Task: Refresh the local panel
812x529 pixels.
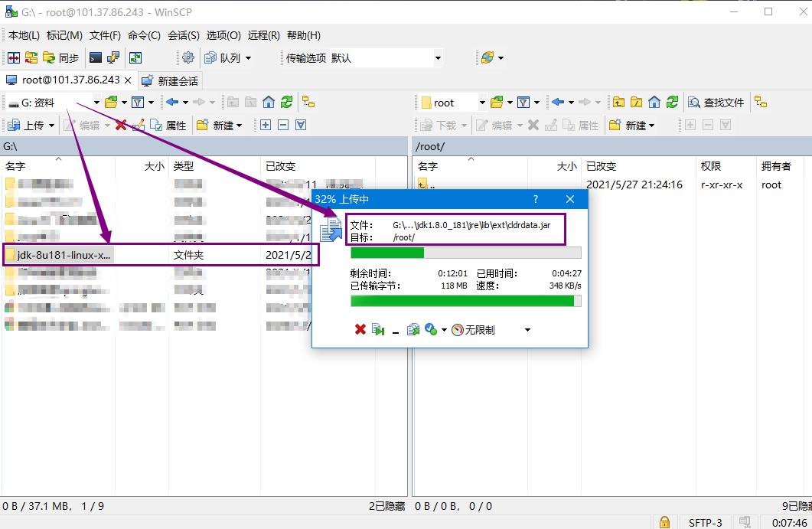Action: (x=286, y=102)
